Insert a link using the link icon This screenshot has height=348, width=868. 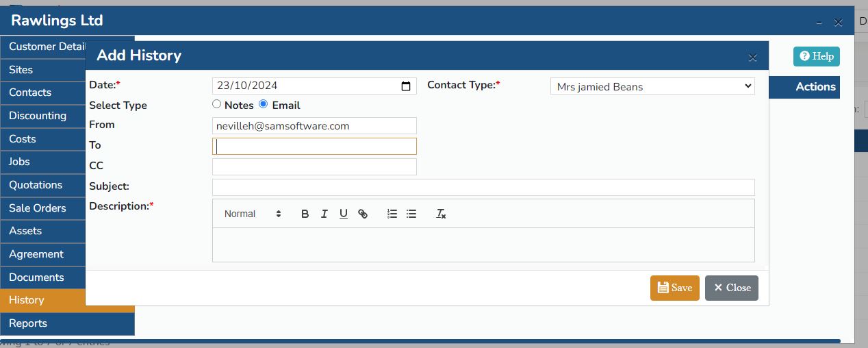363,214
